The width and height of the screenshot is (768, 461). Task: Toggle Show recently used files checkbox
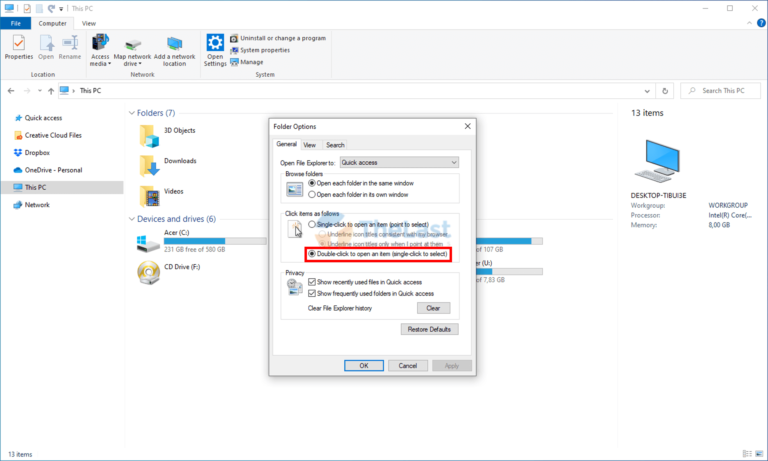click(312, 282)
